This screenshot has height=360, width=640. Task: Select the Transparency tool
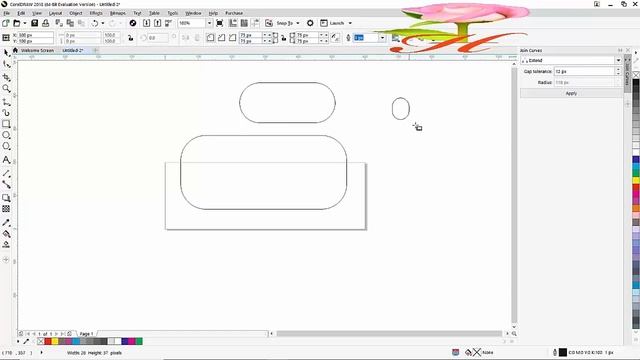coord(6,209)
